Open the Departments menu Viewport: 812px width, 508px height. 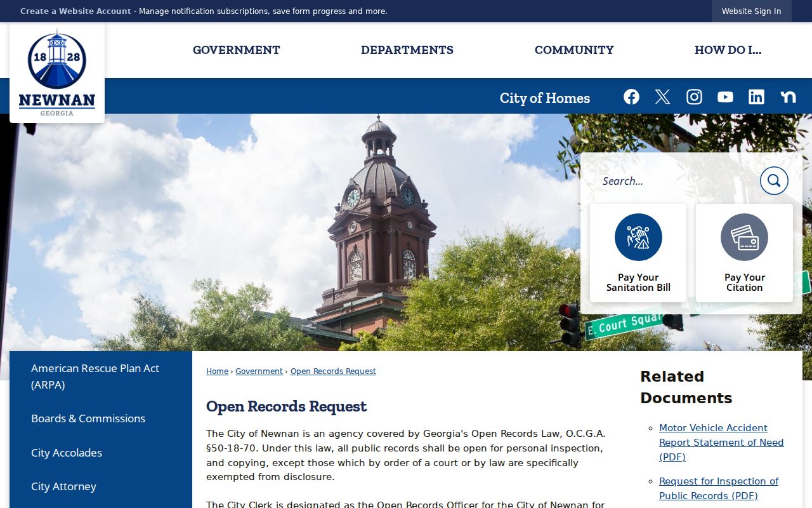click(407, 50)
